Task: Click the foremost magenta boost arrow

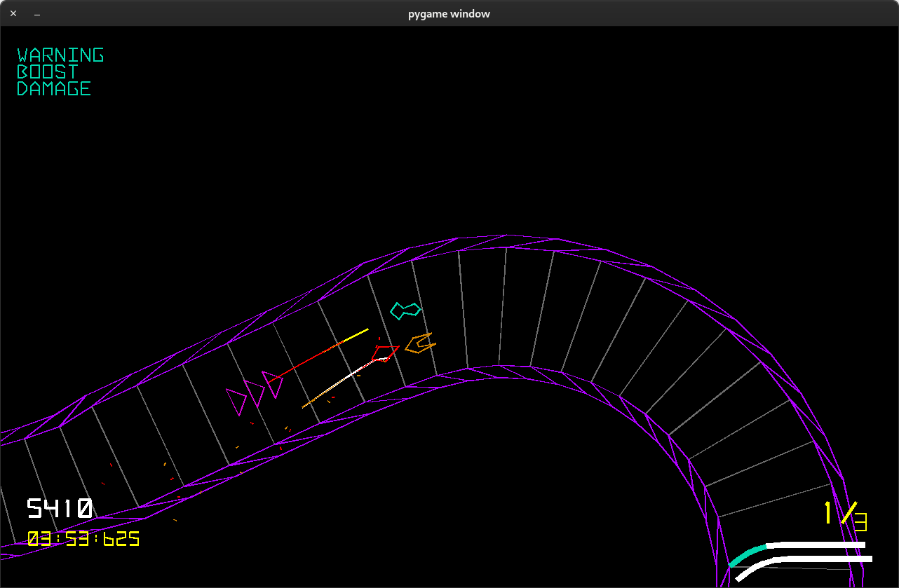Action: pyautogui.click(x=273, y=384)
